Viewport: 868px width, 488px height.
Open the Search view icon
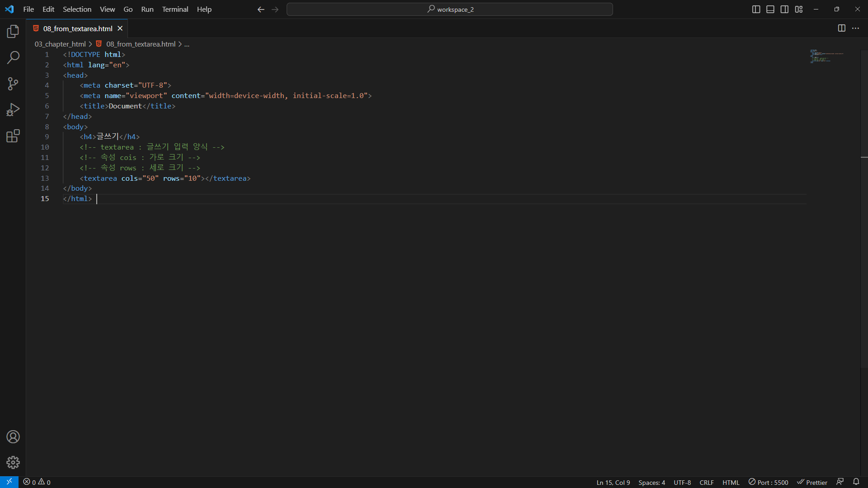click(13, 57)
